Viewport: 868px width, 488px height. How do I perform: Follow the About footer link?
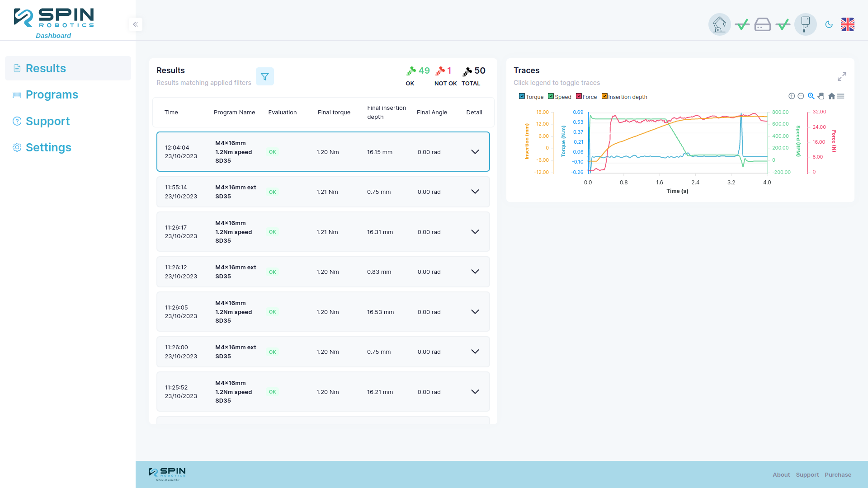[781, 474]
